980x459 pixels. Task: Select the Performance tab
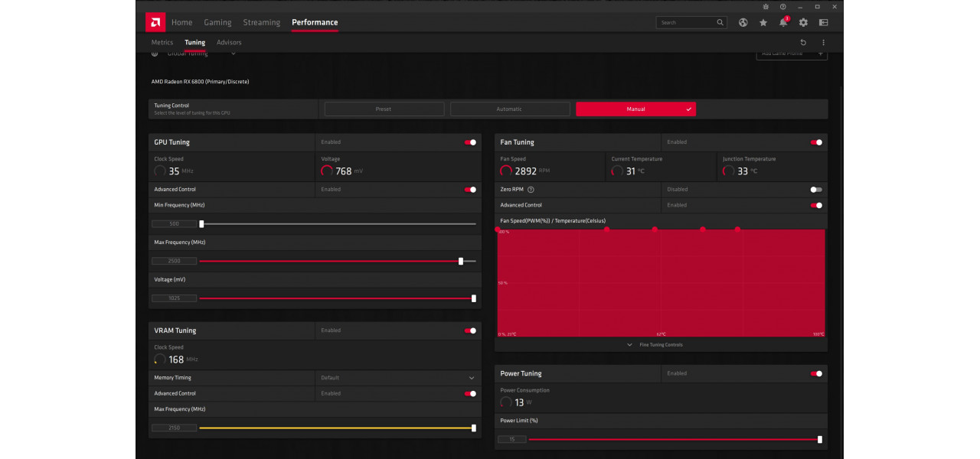click(315, 22)
